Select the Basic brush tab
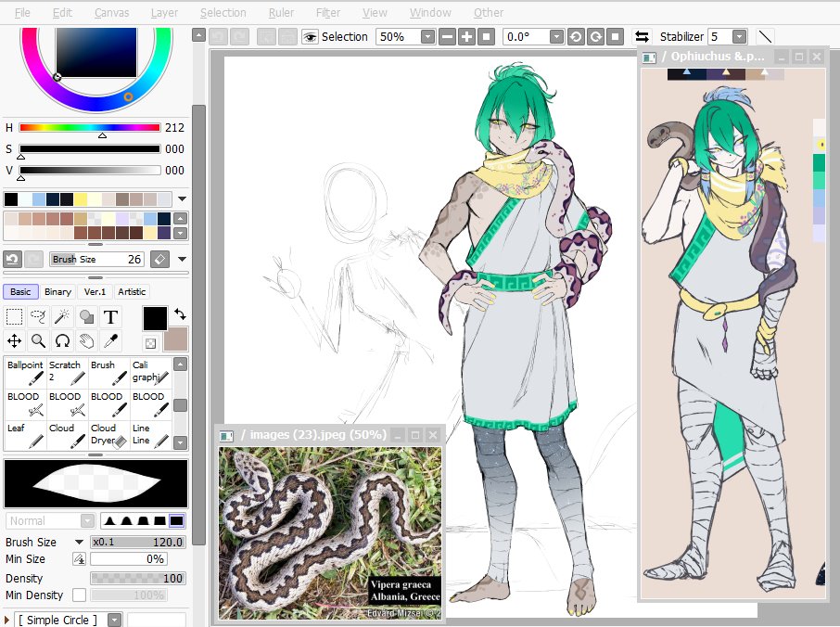Screen dimensions: 840x627 pos(20,291)
